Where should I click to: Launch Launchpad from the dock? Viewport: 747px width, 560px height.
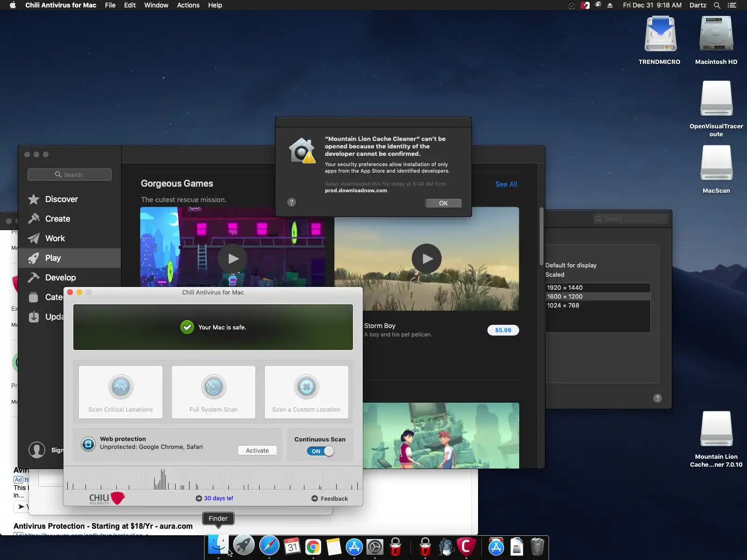tap(244, 545)
